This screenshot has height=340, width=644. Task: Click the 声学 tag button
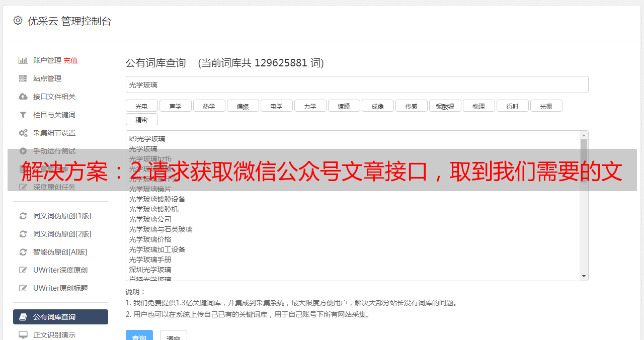pos(176,106)
